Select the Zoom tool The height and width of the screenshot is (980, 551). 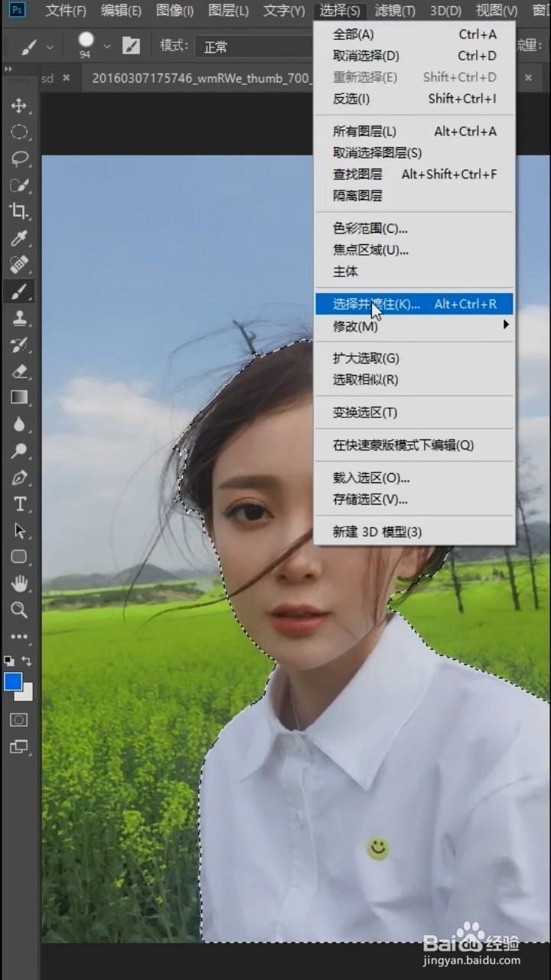[19, 609]
